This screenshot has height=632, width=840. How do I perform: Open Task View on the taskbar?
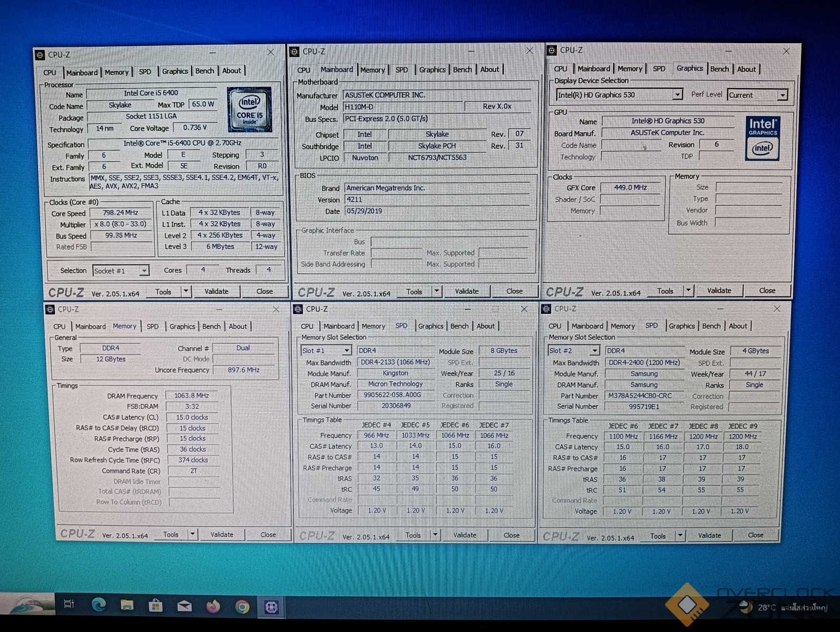69,605
